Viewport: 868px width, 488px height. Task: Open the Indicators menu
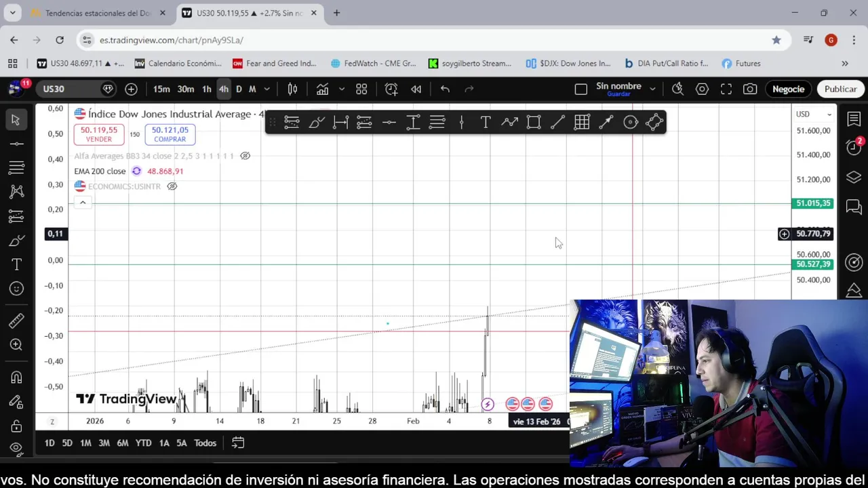(322, 89)
